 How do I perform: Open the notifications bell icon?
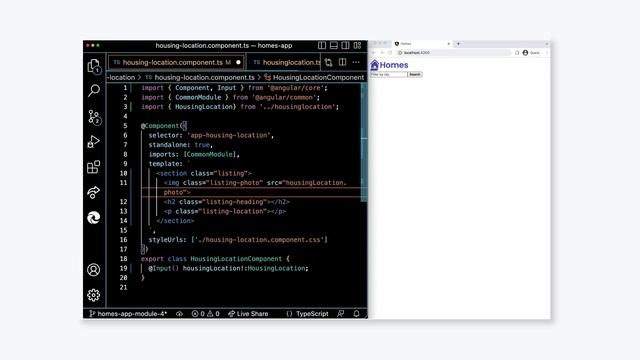coord(356,313)
